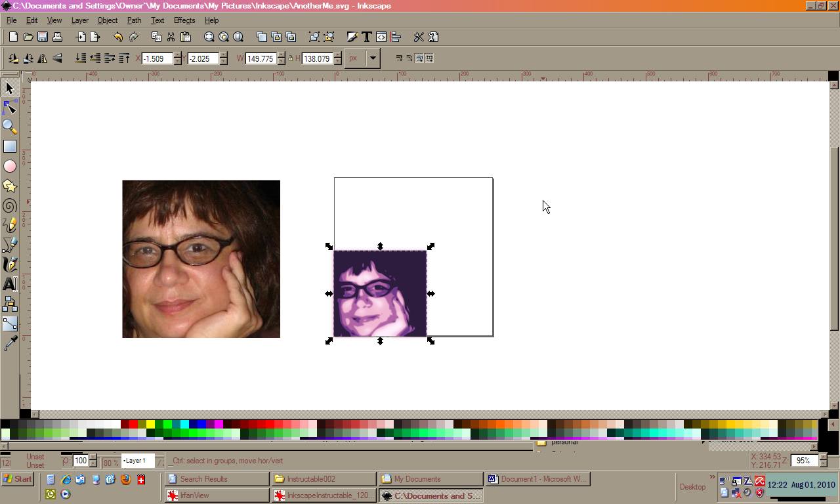The height and width of the screenshot is (504, 840).
Task: Select the Selector arrow tool
Action: (x=9, y=88)
